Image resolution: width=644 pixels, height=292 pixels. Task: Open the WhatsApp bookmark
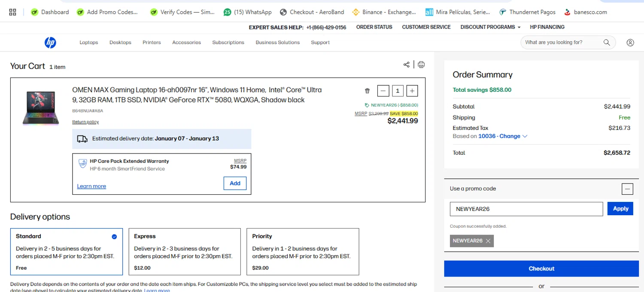pyautogui.click(x=247, y=12)
